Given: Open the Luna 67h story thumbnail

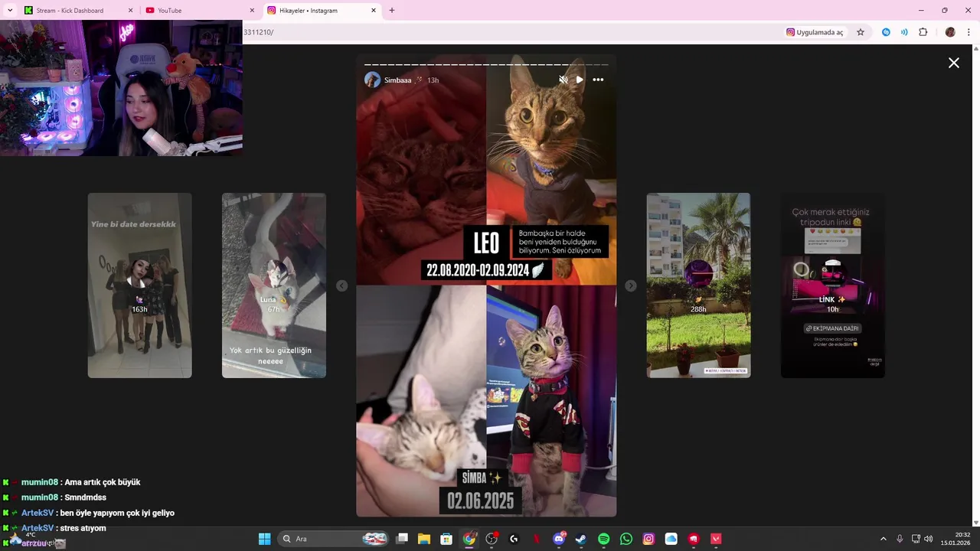Looking at the screenshot, I should [x=274, y=285].
